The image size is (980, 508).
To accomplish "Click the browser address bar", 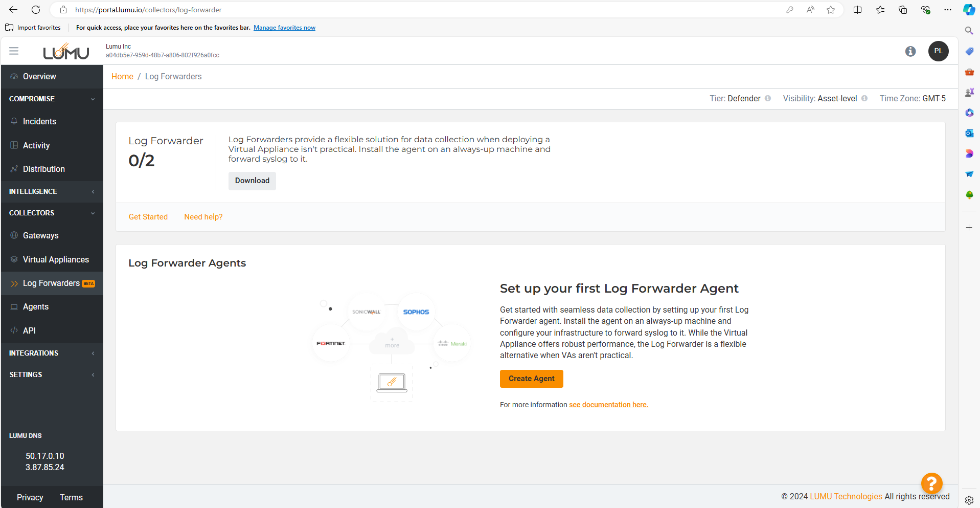I will pos(409,10).
